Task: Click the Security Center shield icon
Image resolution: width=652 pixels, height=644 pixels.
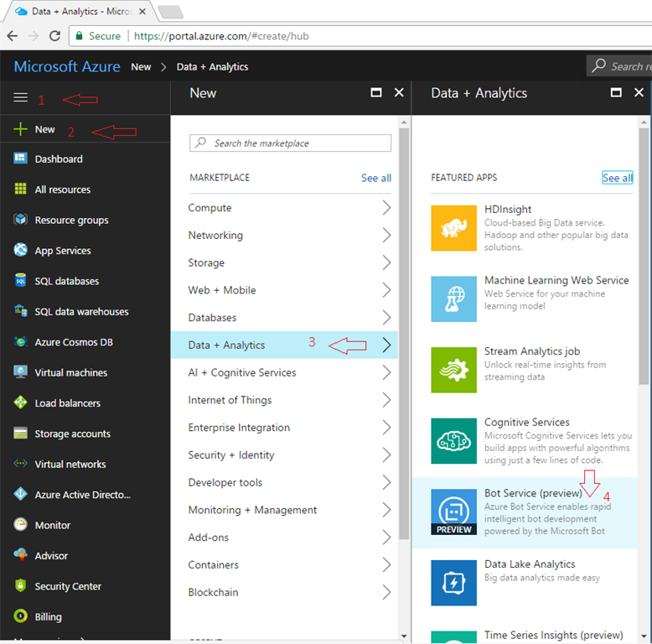Action: (20, 585)
